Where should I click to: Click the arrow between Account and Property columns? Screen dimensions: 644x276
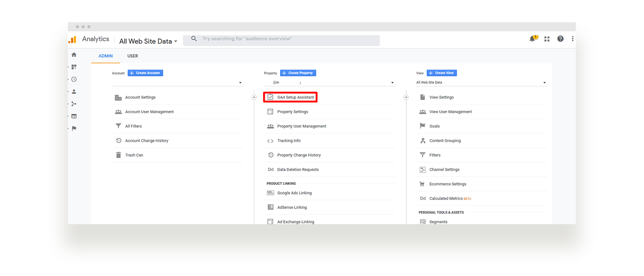(254, 97)
